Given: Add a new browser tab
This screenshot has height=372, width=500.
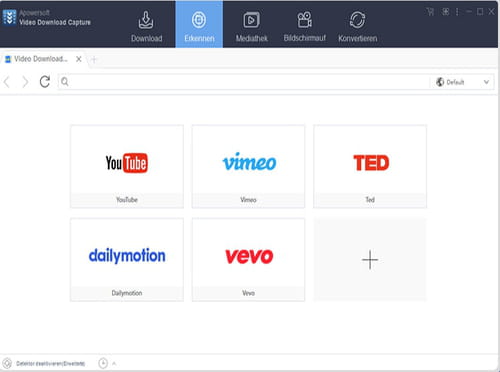Looking at the screenshot, I should tap(94, 60).
